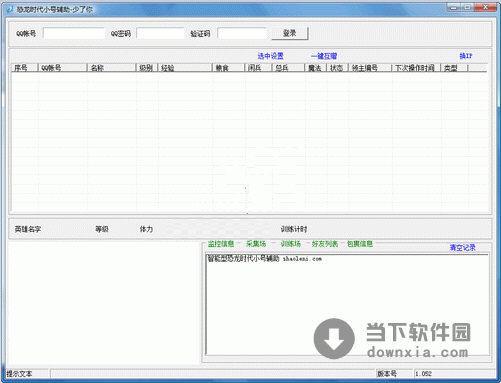The height and width of the screenshot is (383, 501).
Task: Click the 粮食 column header
Action: (229, 68)
